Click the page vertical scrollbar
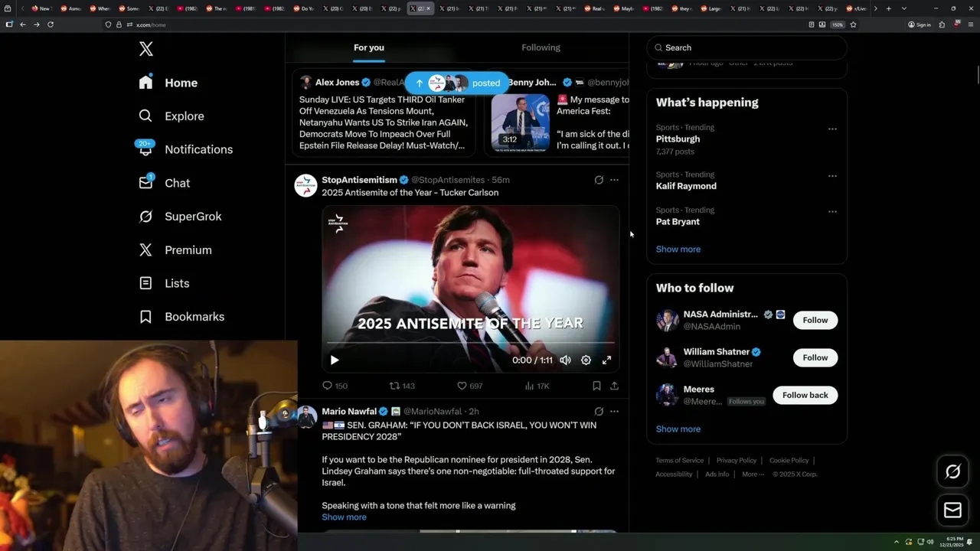The height and width of the screenshot is (551, 980). pos(977,77)
